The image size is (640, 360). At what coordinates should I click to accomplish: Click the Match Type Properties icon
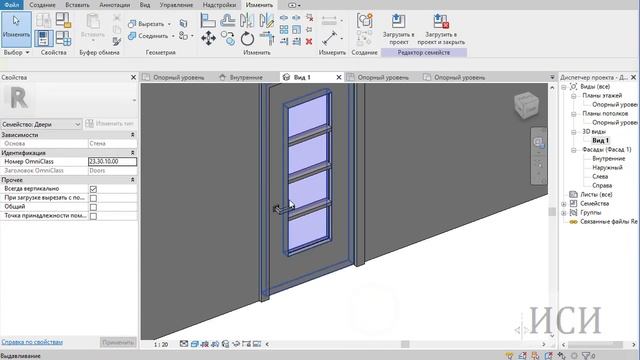117,41
